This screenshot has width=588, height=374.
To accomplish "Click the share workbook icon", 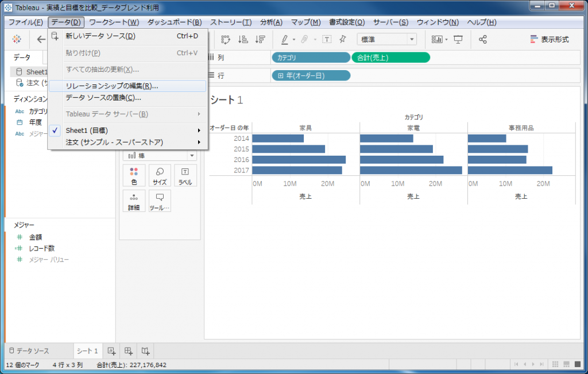I will pyautogui.click(x=483, y=39).
